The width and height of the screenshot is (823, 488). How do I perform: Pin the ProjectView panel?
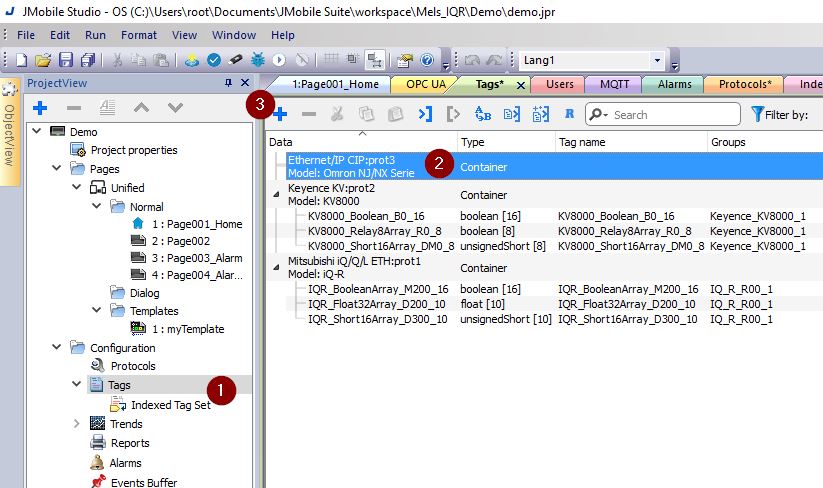tap(228, 83)
